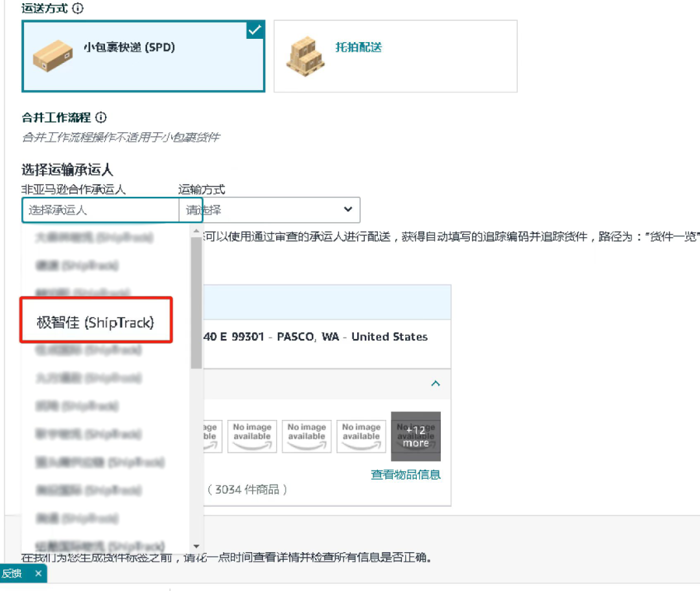
Task: Click the pallet boxes icon for 托拍配送
Action: pyautogui.click(x=306, y=56)
